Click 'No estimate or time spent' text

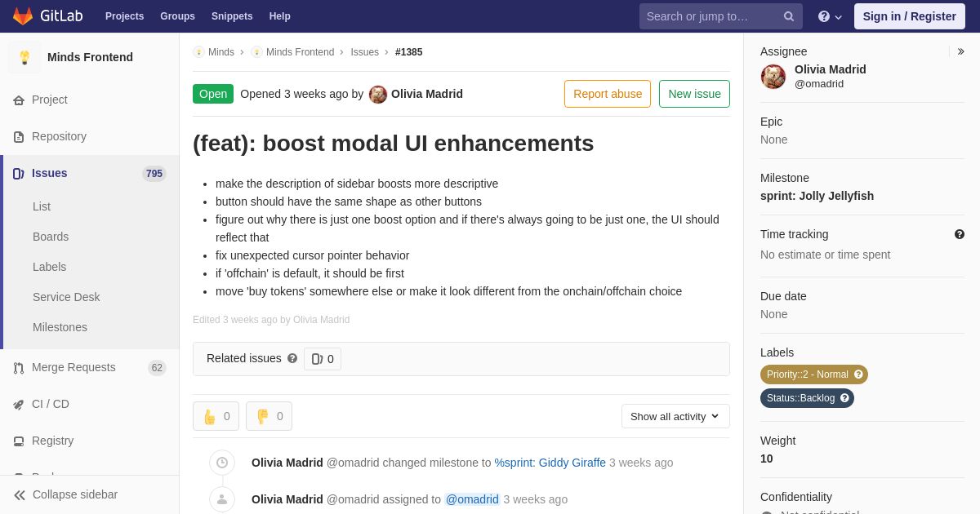point(825,255)
